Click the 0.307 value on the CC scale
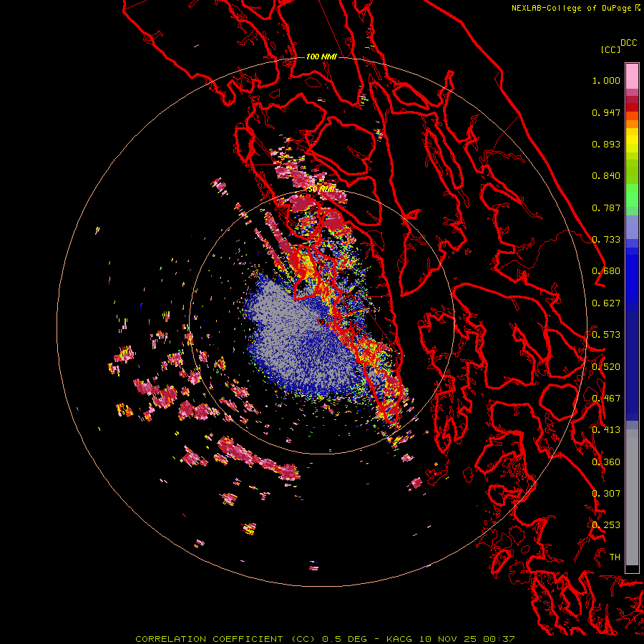 [606, 494]
